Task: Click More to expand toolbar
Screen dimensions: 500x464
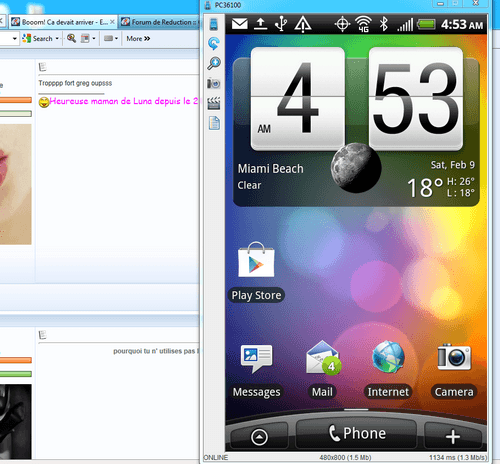Action: pos(138,39)
